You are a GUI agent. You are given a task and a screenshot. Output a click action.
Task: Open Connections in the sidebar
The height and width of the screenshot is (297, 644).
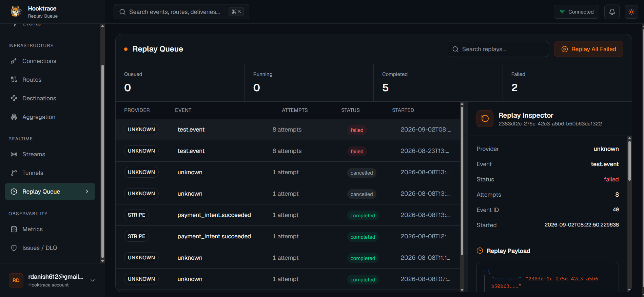click(x=50, y=61)
